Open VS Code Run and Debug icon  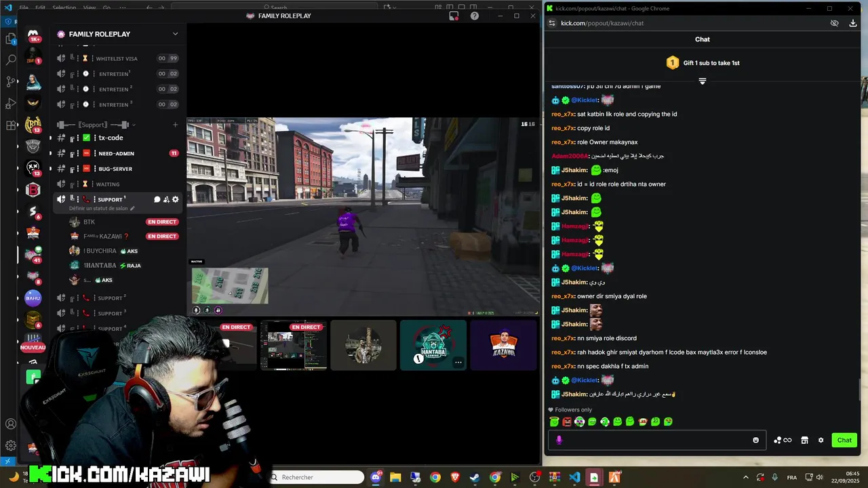point(11,104)
